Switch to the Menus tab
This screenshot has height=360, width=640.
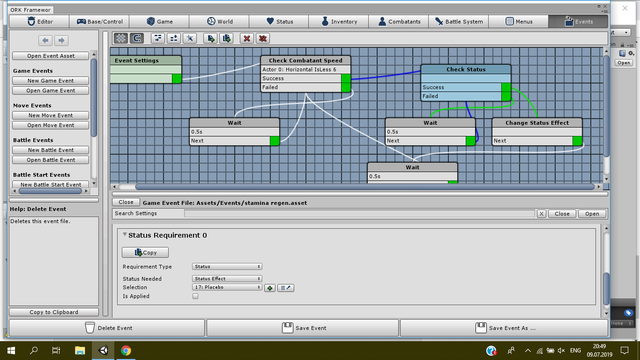click(518, 21)
